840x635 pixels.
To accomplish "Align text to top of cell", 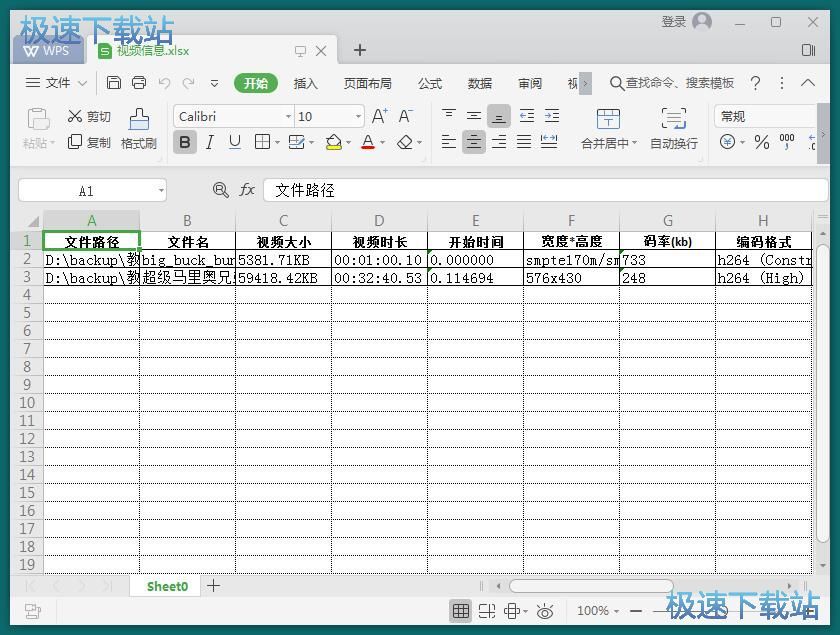I will tap(448, 115).
